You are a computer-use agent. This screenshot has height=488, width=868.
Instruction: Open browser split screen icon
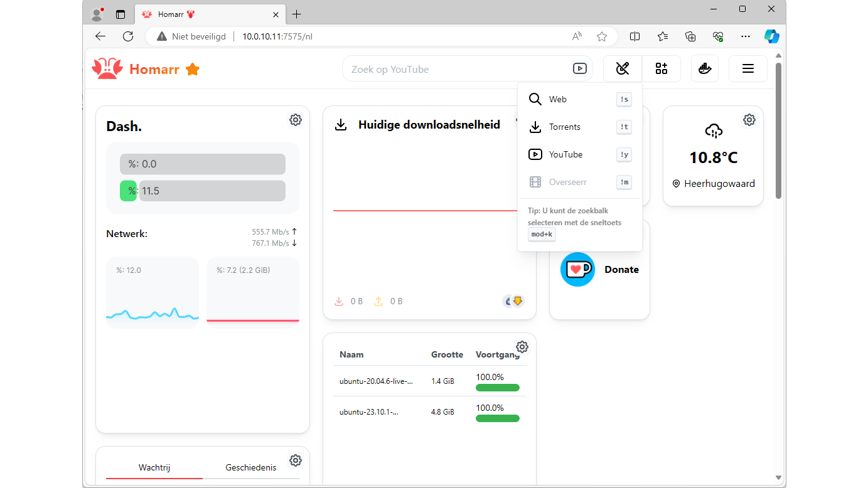[635, 36]
